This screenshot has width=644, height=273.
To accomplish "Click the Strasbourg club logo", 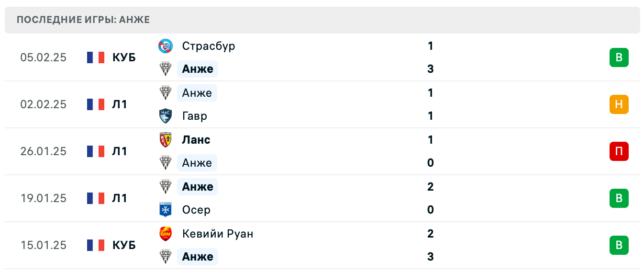I will 166,46.
